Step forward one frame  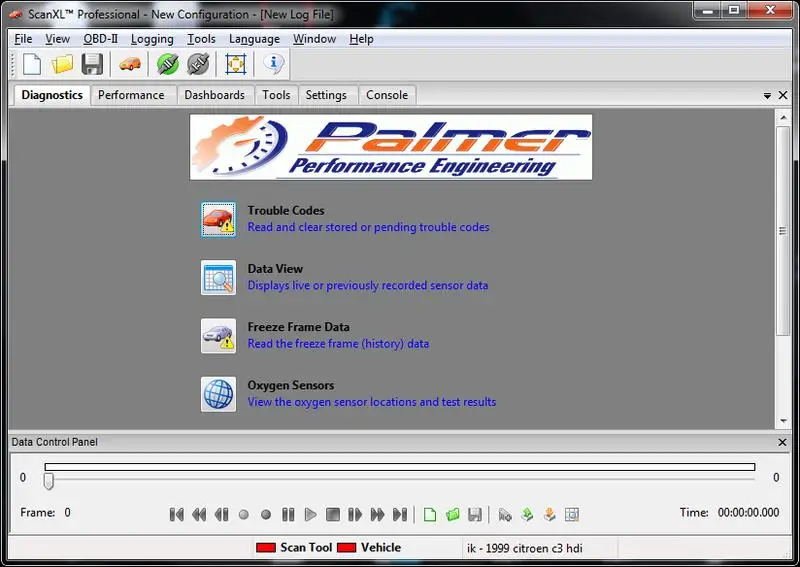(x=355, y=514)
